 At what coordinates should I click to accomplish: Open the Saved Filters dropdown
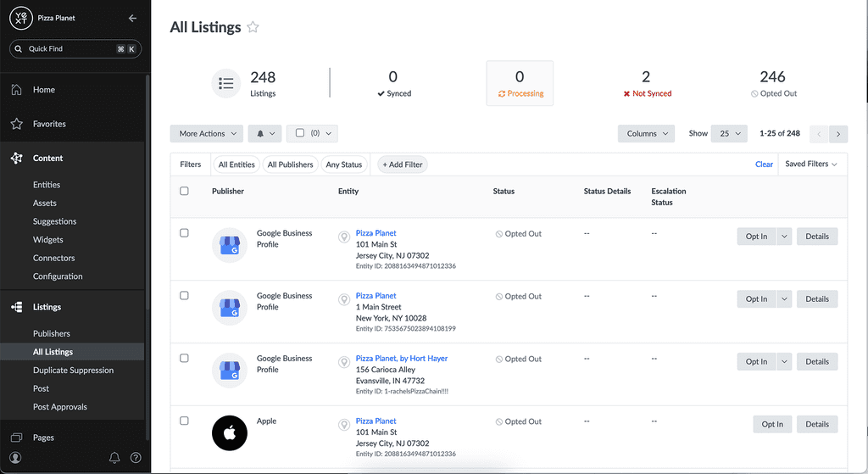811,164
